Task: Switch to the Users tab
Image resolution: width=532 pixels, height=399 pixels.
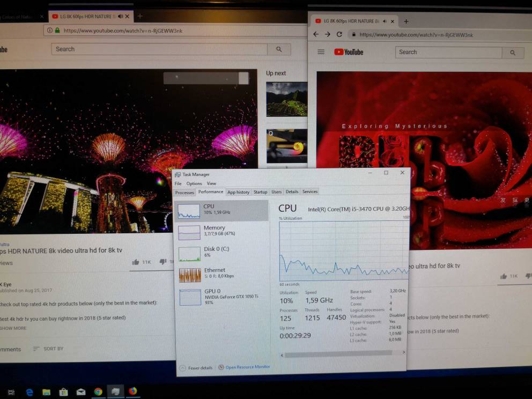Action: [277, 191]
